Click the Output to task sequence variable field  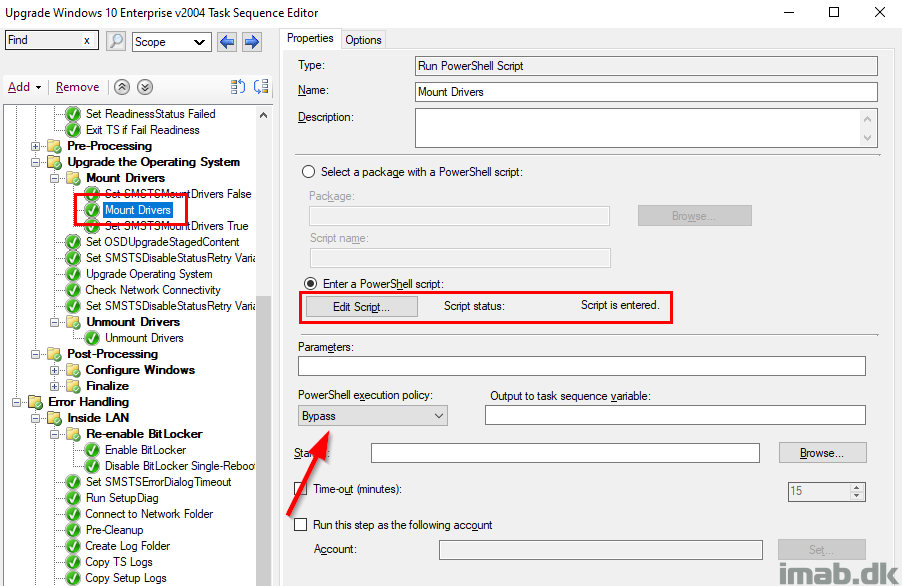tap(675, 415)
